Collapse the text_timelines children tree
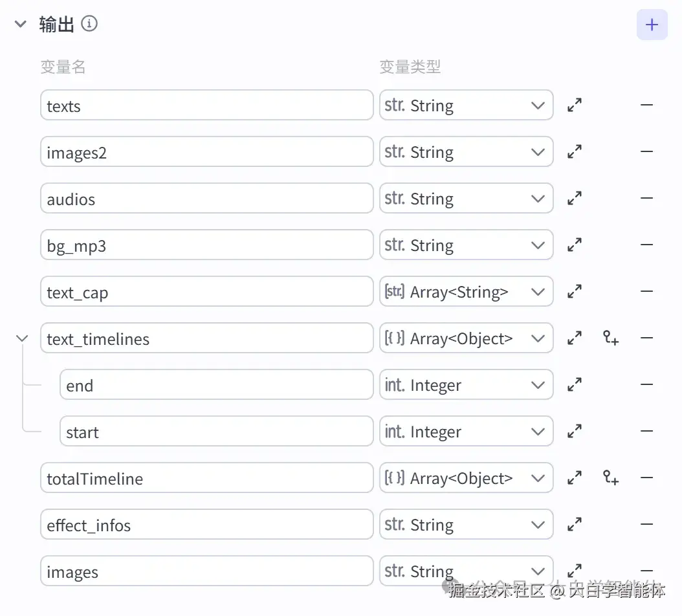682x616 pixels. (22, 338)
